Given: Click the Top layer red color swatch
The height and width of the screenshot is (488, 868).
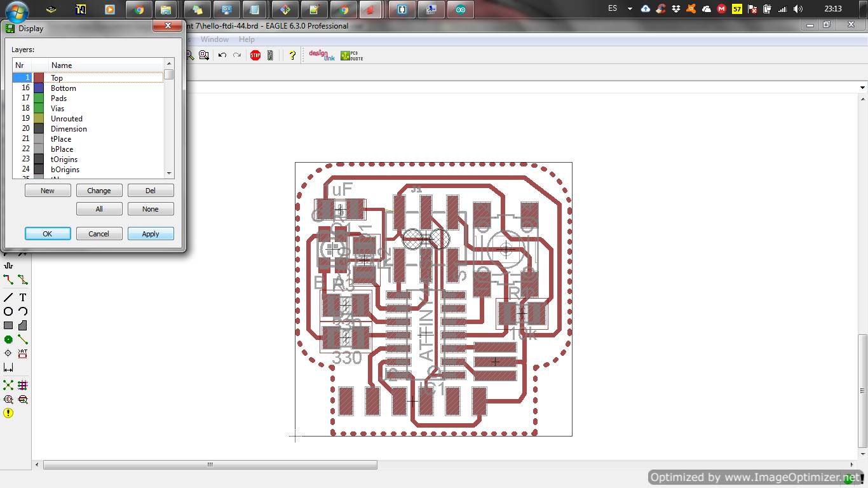Looking at the screenshot, I should 39,78.
